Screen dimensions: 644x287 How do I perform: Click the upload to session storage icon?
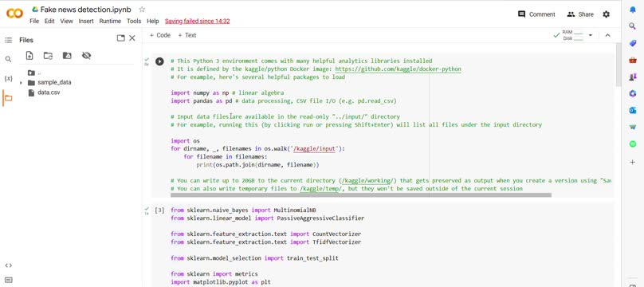[x=29, y=56]
